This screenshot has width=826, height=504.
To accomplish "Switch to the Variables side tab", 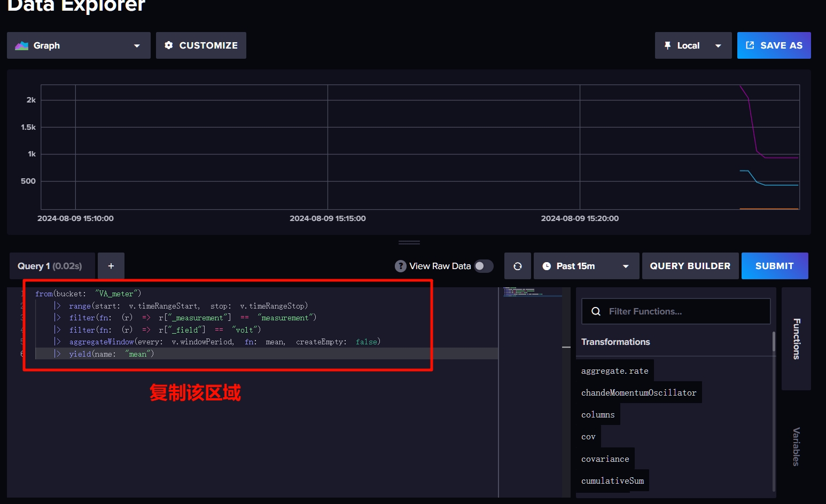I will tap(796, 446).
